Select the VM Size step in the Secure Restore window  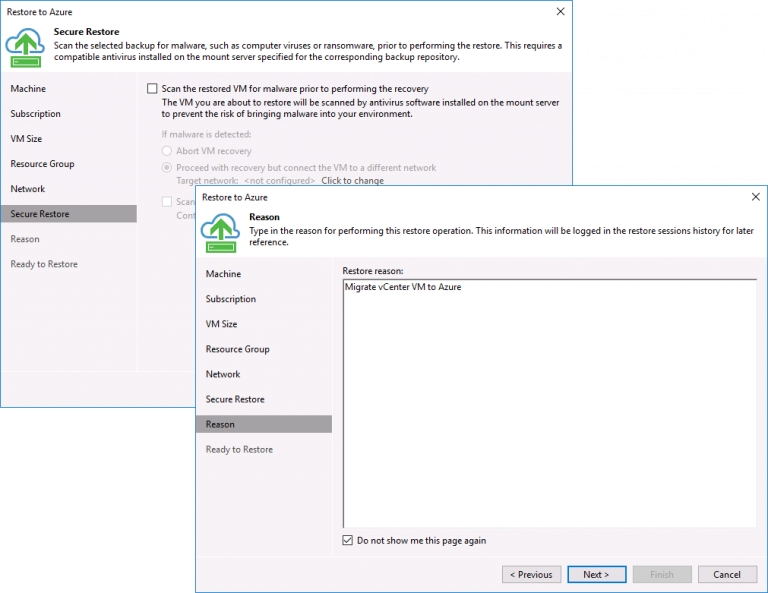26,139
